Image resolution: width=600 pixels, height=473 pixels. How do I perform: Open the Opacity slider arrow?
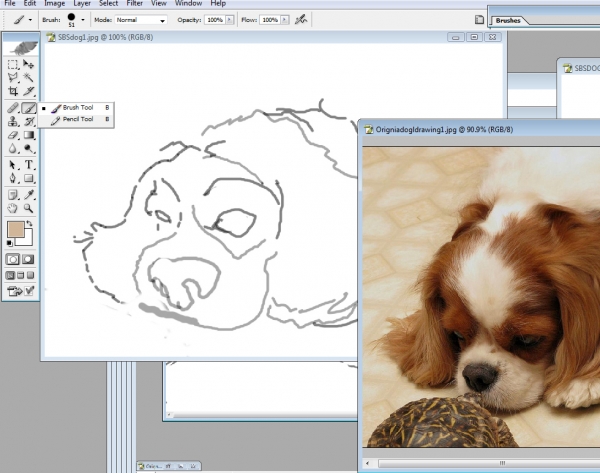point(230,20)
